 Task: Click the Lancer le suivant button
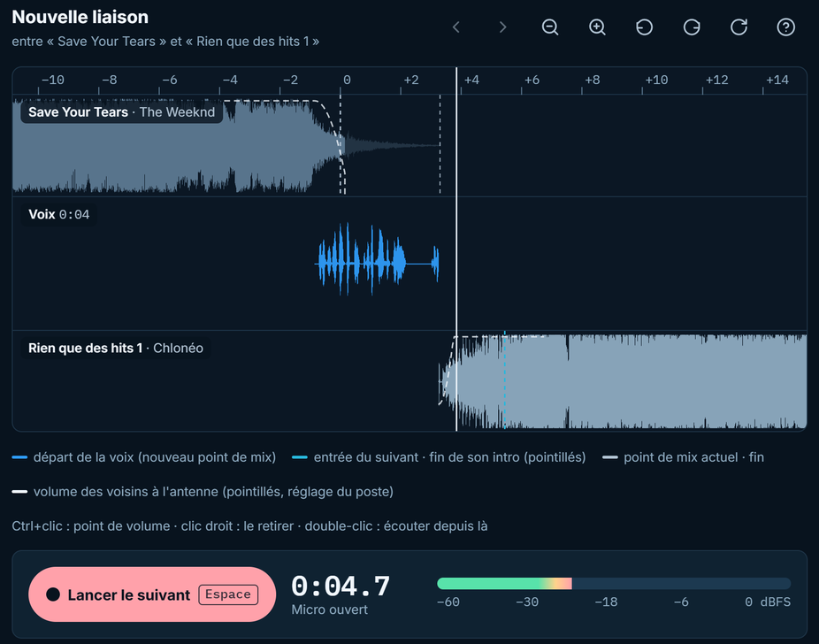(x=152, y=594)
